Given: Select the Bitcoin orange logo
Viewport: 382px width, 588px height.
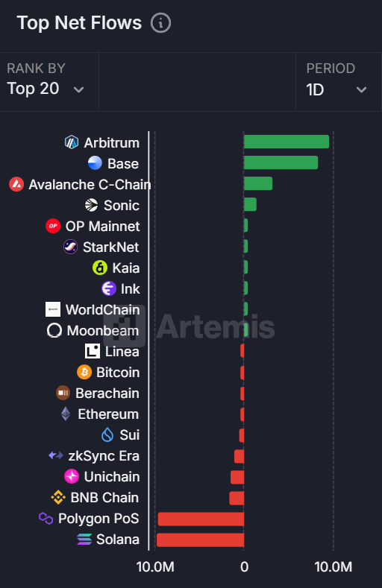Looking at the screenshot, I should click(x=84, y=372).
